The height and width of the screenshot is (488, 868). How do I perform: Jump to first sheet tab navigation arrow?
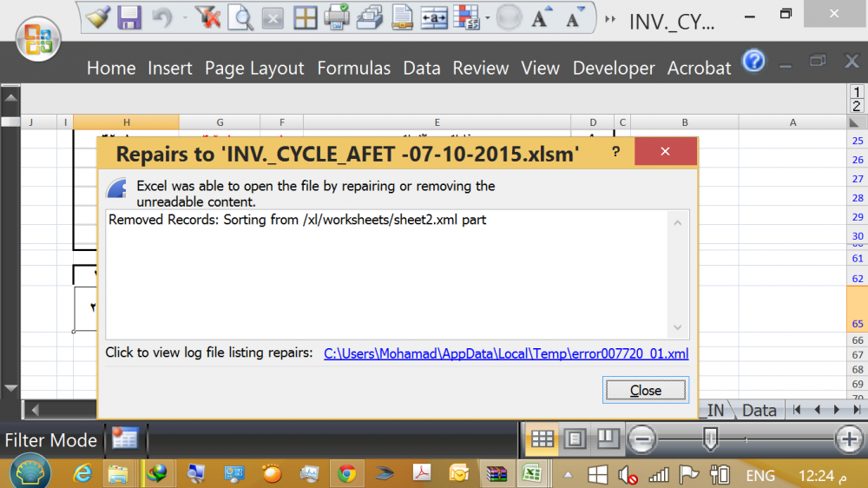797,410
